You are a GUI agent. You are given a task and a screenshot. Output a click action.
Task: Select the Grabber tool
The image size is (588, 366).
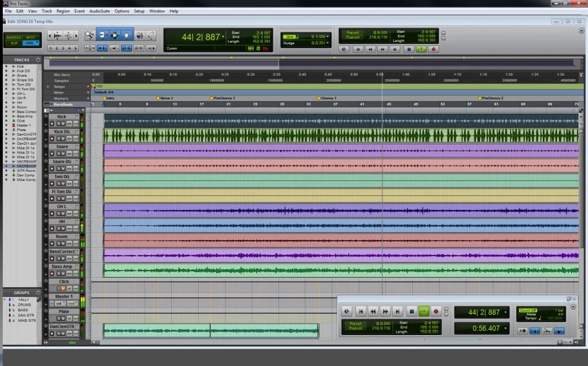[x=126, y=35]
